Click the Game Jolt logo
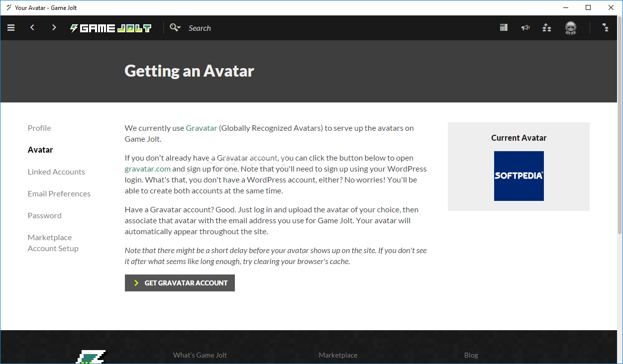This screenshot has width=623, height=364. pos(110,28)
